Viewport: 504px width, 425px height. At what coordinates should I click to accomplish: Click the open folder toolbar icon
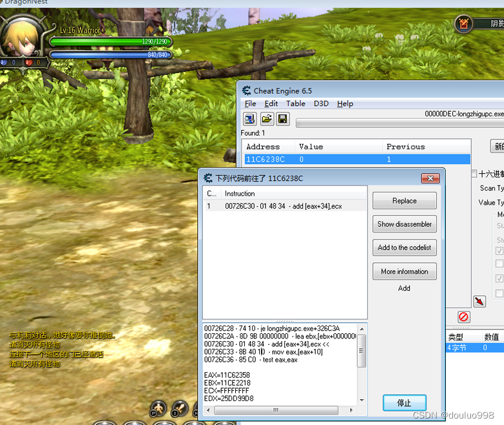tap(266, 119)
